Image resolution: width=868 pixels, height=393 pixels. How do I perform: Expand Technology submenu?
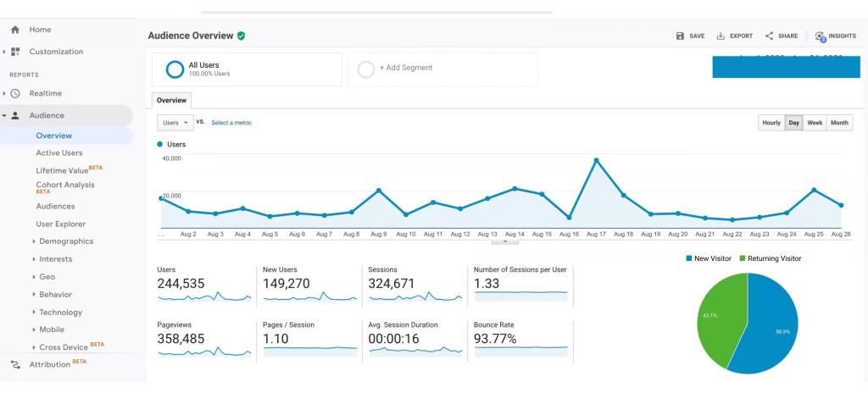pyautogui.click(x=34, y=313)
